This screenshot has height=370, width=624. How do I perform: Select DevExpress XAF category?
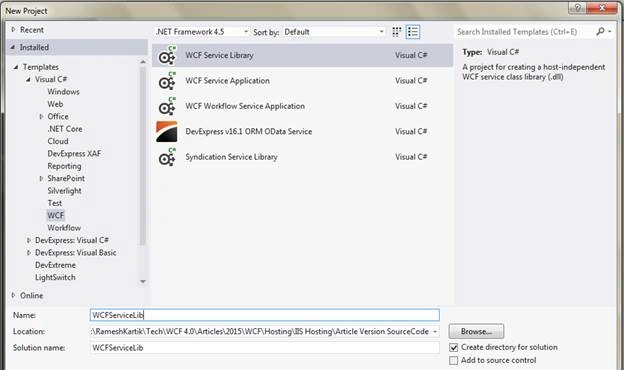tap(74, 154)
